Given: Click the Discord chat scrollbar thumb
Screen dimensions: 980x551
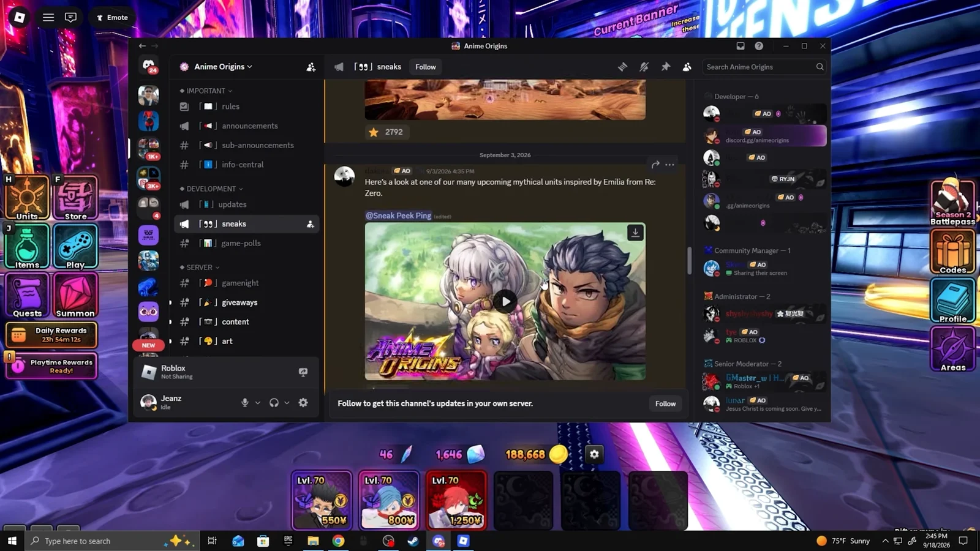Looking at the screenshot, I should 690,260.
